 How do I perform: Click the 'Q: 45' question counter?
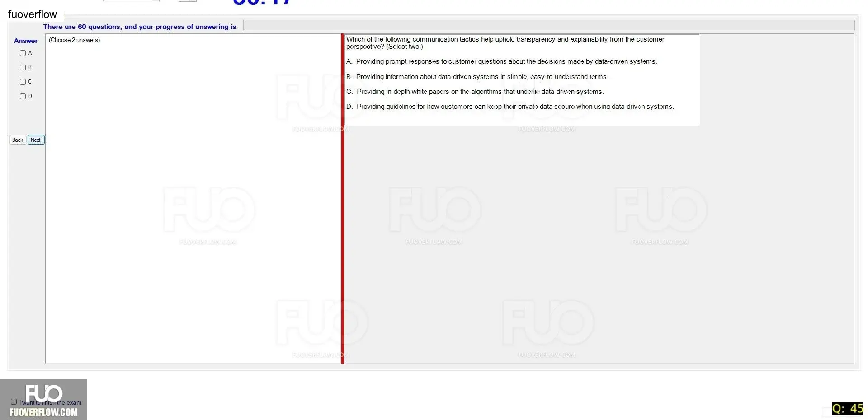coord(848,409)
